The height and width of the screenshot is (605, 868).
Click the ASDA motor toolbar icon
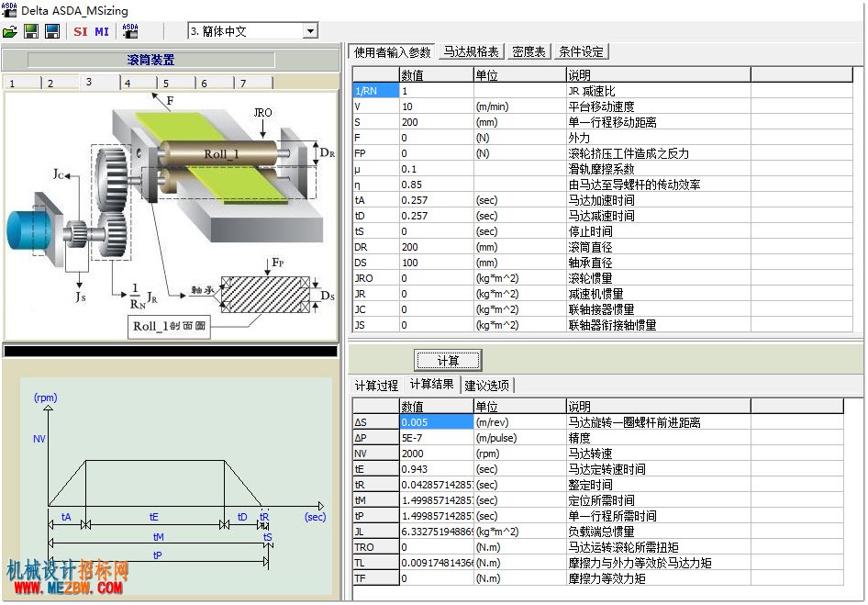click(130, 31)
